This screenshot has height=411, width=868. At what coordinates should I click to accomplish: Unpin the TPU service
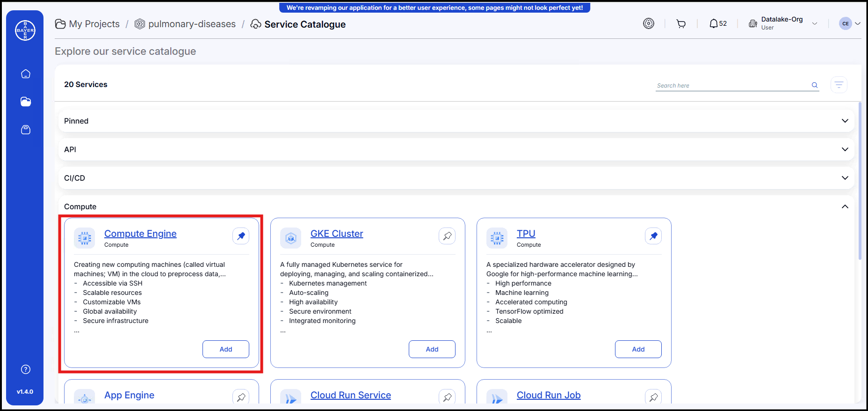click(653, 236)
